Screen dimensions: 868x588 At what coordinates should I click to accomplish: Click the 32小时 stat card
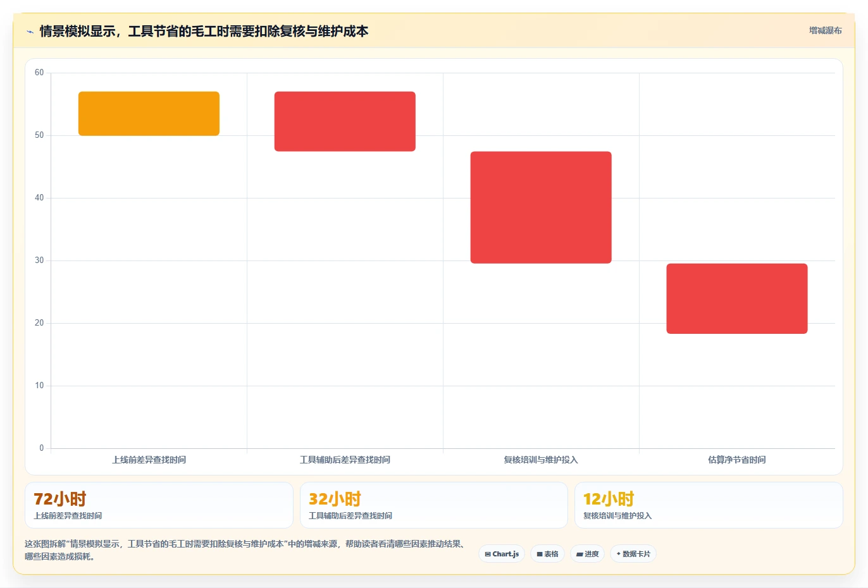tap(434, 505)
